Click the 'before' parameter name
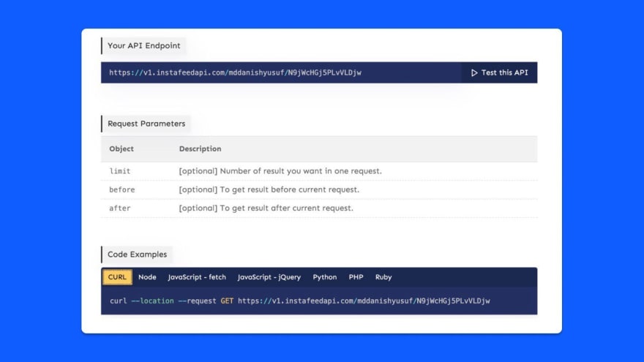The image size is (644, 362). [x=122, y=189]
